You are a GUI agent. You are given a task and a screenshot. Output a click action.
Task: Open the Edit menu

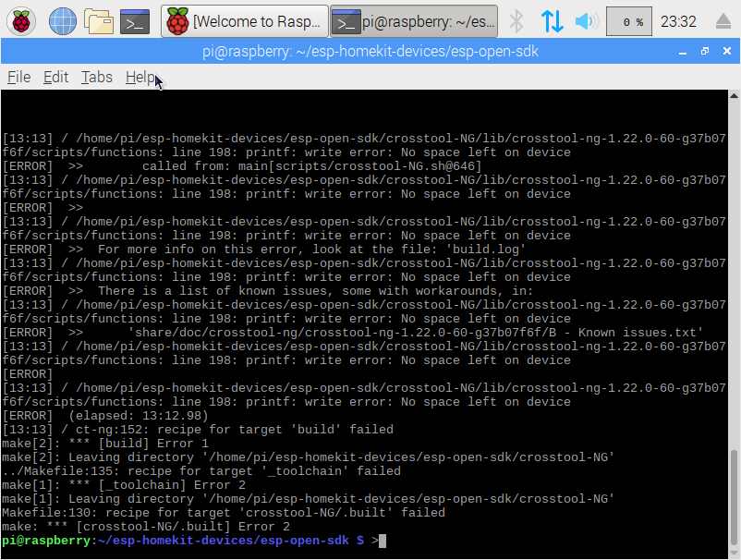[55, 78]
